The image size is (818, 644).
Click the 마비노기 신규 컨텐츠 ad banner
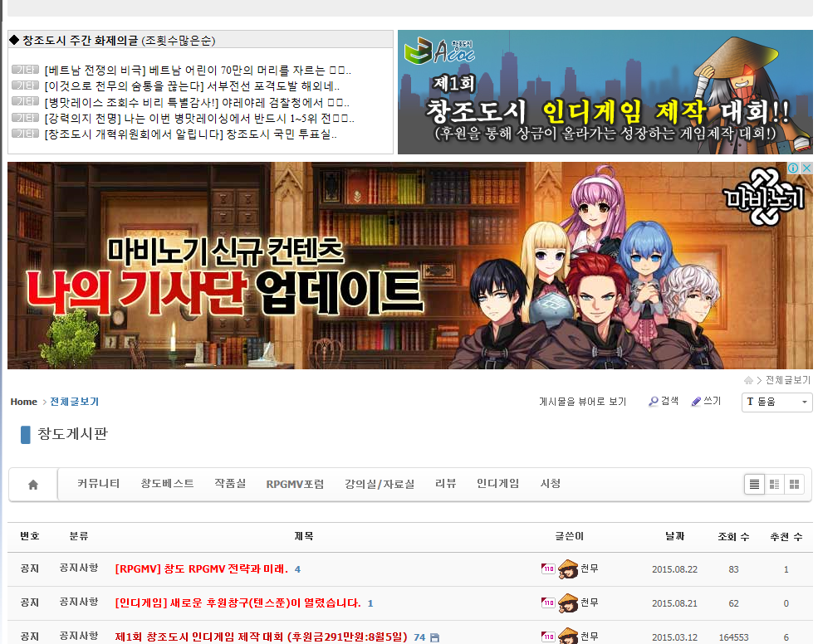pos(410,266)
